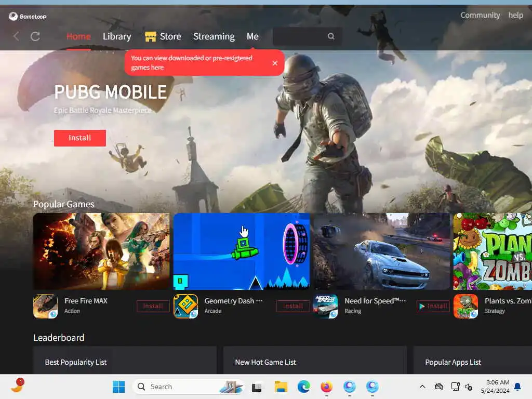This screenshot has height=399, width=532.
Task: Click the Need for Speed app icon
Action: click(x=326, y=306)
